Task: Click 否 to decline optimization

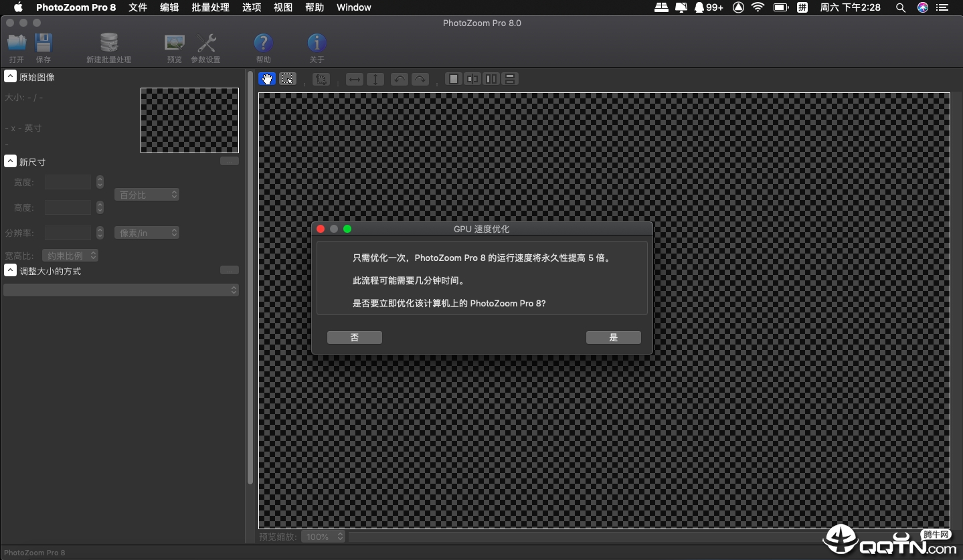Action: point(355,337)
